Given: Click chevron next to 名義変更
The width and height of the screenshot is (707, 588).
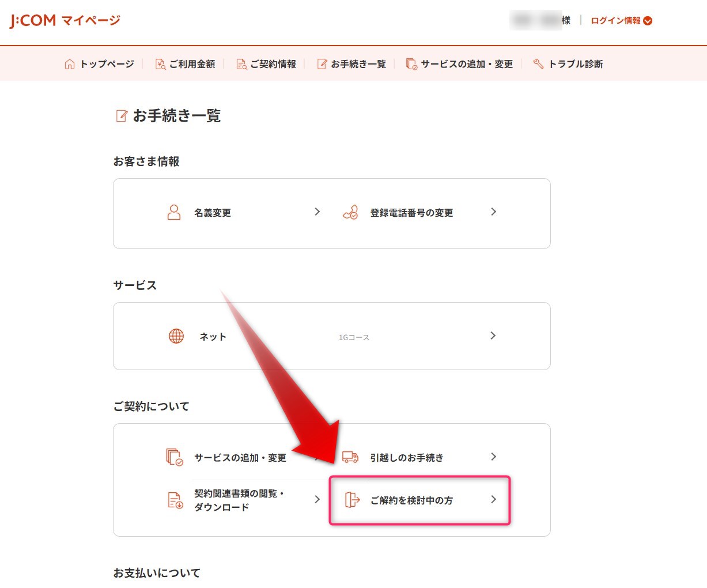Looking at the screenshot, I should pos(317,212).
